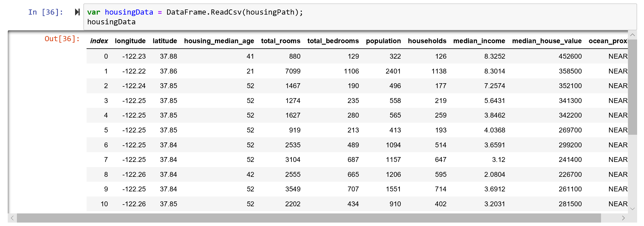Viewport: 644px width, 226px height.
Task: Click the households column header
Action: (427, 41)
